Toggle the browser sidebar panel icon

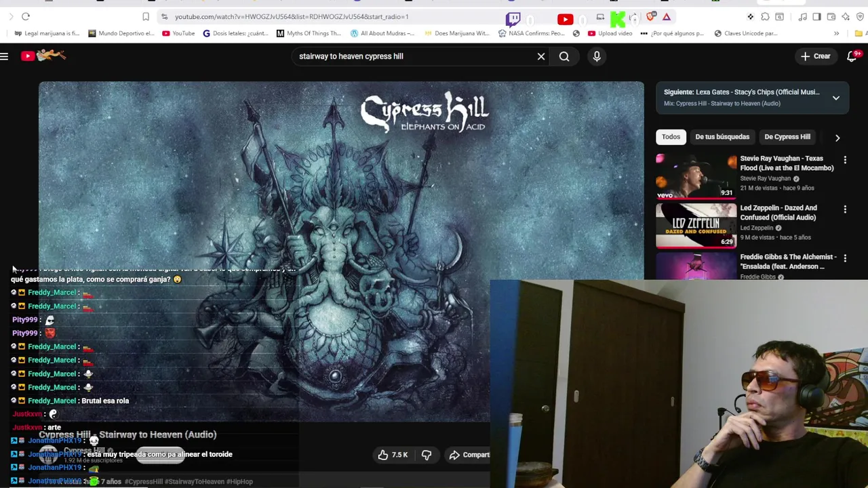point(816,17)
